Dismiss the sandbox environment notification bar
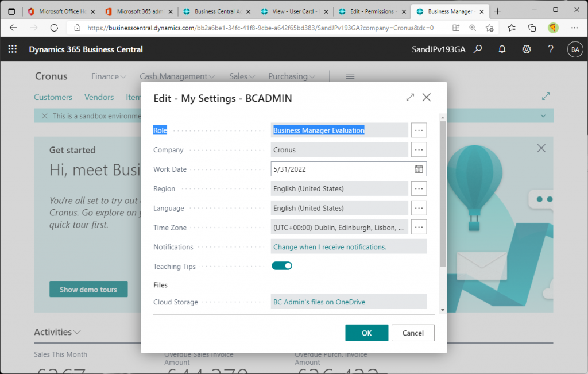Image resolution: width=588 pixels, height=374 pixels. point(45,116)
